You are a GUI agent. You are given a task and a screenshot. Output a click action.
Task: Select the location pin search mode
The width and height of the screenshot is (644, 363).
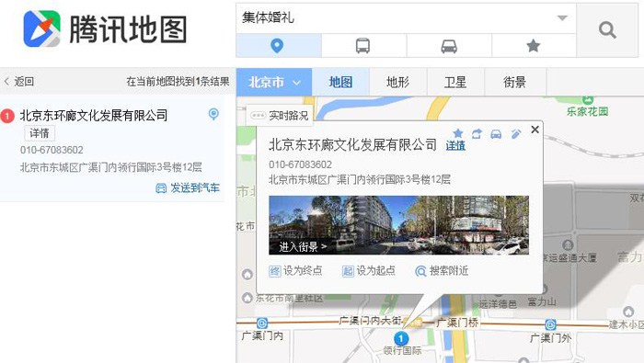pyautogui.click(x=278, y=46)
